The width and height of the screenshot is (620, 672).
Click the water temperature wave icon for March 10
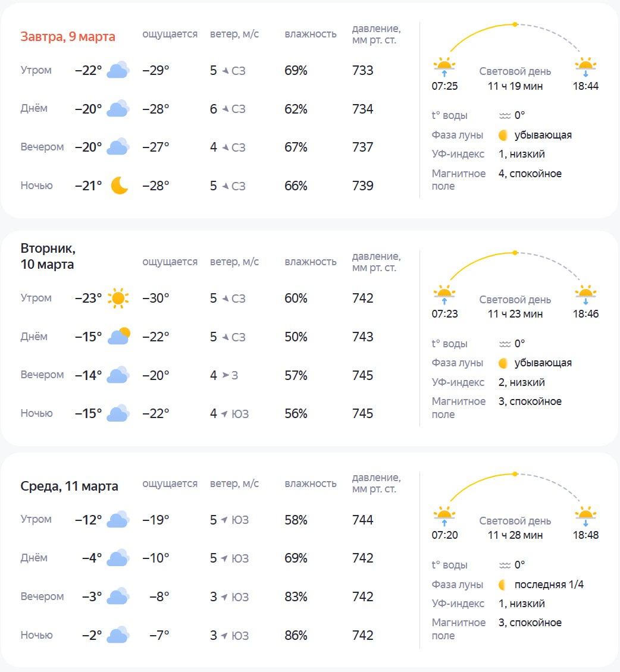pos(505,344)
